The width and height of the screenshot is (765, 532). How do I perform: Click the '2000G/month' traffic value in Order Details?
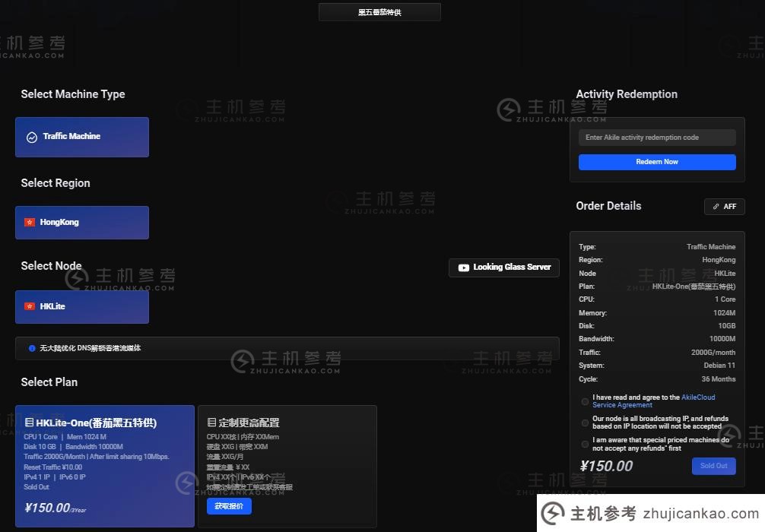click(x=713, y=353)
